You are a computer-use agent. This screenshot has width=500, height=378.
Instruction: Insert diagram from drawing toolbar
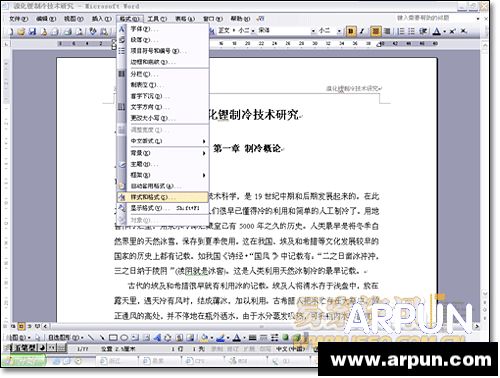point(168,338)
